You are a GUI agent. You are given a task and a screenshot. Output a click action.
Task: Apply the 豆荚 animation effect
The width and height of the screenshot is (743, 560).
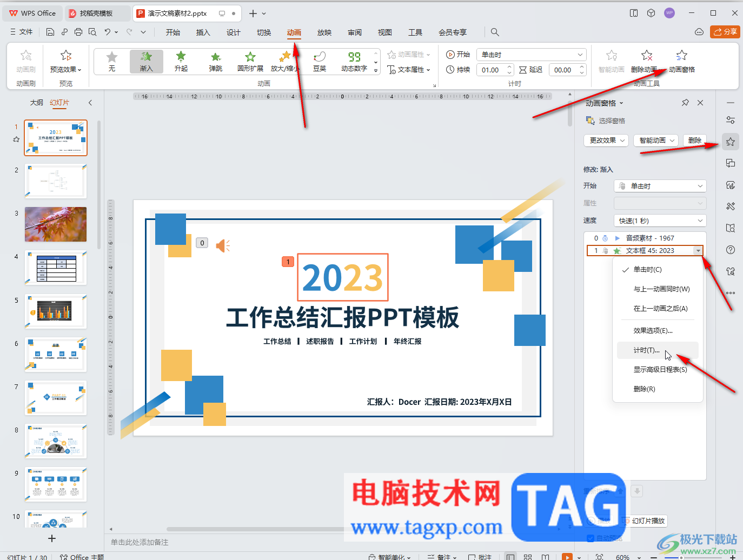pos(320,61)
